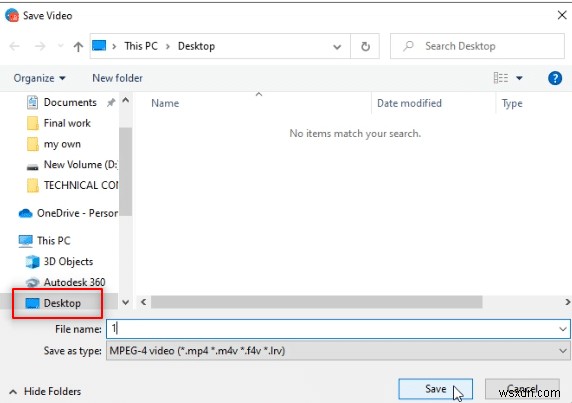Open Autodesk 360 in navigation pane
The width and height of the screenshot is (572, 403).
(74, 282)
